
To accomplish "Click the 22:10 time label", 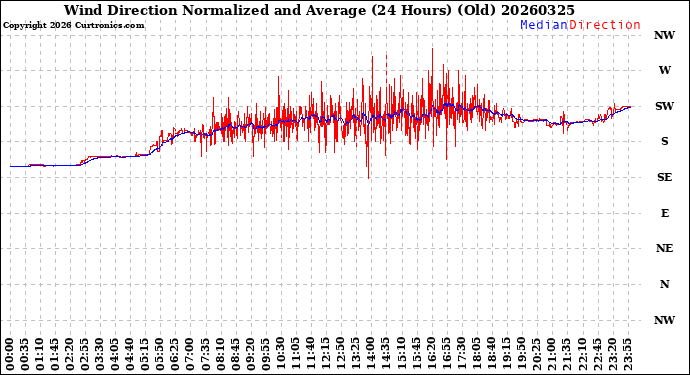I will tap(582, 354).
